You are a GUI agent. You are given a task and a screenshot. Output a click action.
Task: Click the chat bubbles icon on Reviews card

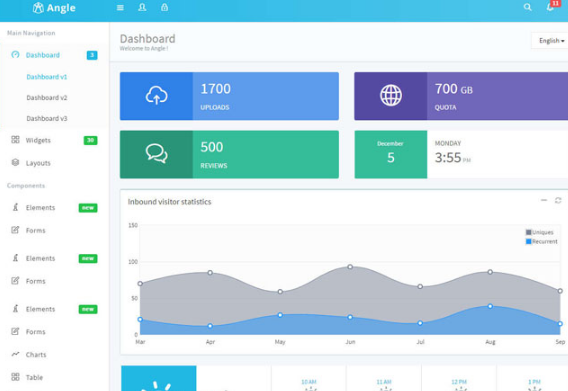tap(156, 154)
